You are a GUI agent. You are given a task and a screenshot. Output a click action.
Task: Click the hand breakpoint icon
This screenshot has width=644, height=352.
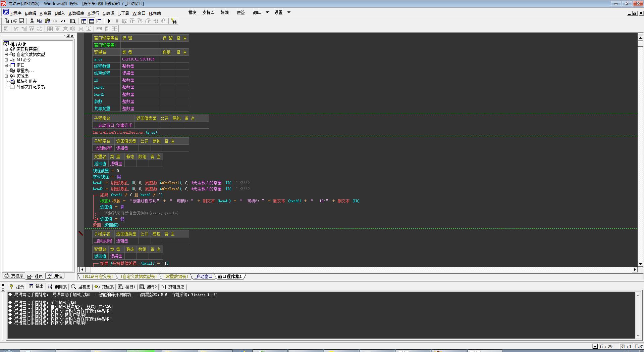(x=163, y=21)
